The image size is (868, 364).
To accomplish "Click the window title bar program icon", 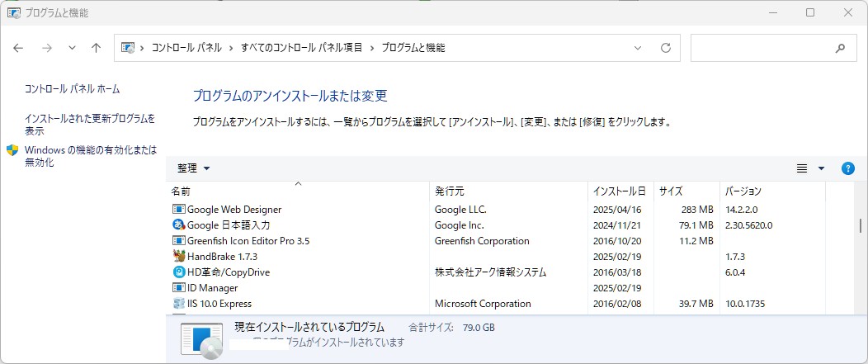I will point(14,12).
